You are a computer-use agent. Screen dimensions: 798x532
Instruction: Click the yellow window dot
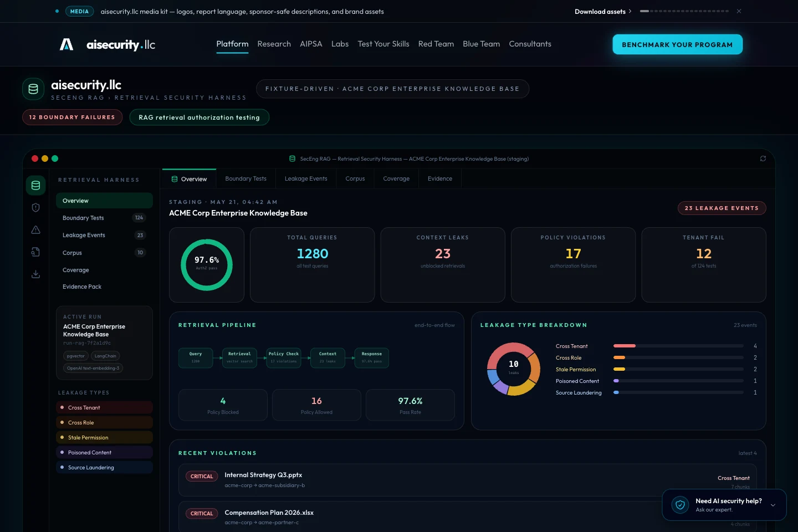45,158
